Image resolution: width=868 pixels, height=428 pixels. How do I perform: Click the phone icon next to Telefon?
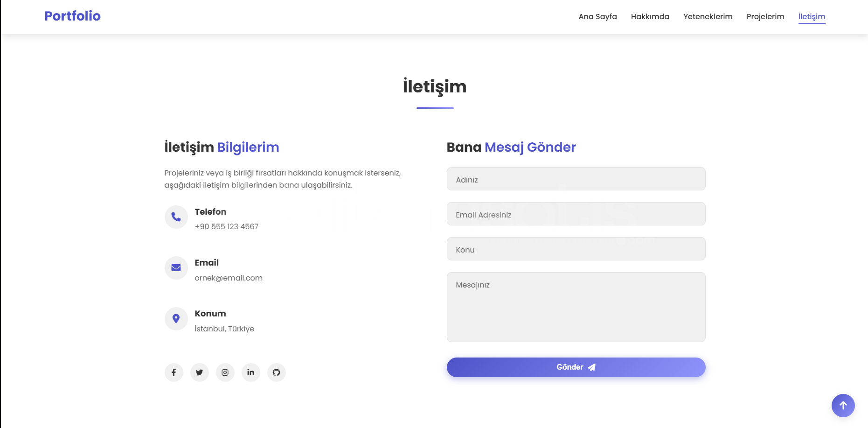[x=176, y=217]
